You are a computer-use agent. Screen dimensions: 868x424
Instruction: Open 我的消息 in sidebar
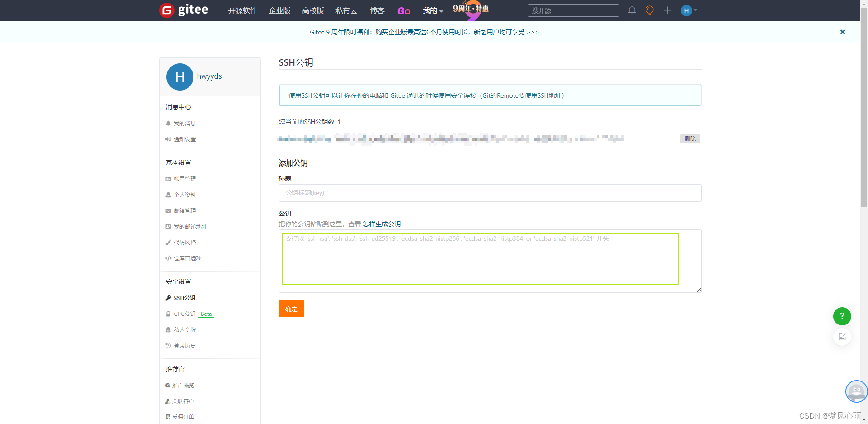[x=181, y=123]
